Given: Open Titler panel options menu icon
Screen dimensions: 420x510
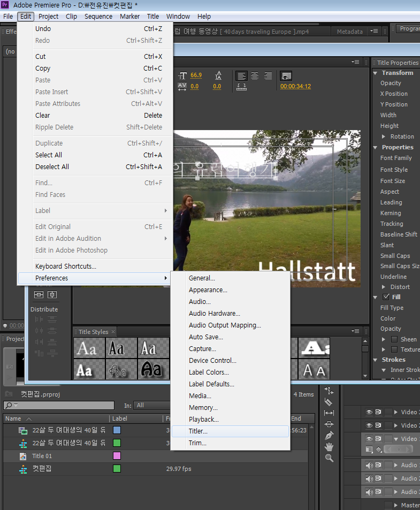Looking at the screenshot, I should click(x=355, y=62).
